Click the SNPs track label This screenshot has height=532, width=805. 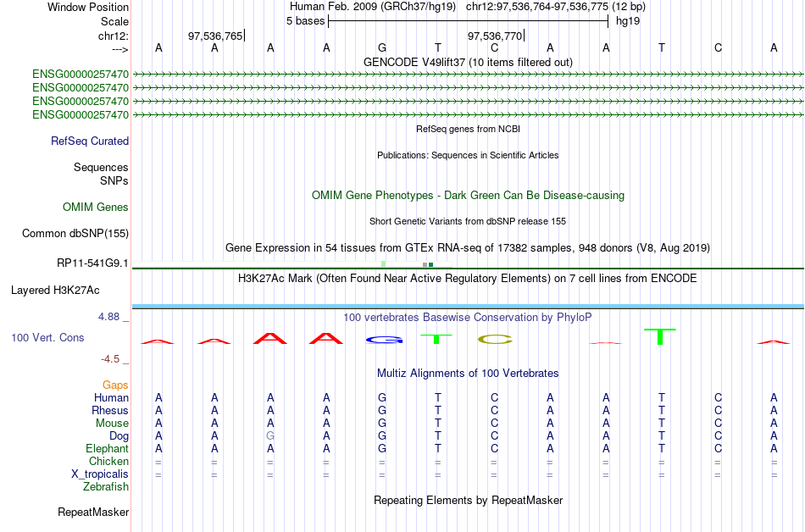click(114, 180)
